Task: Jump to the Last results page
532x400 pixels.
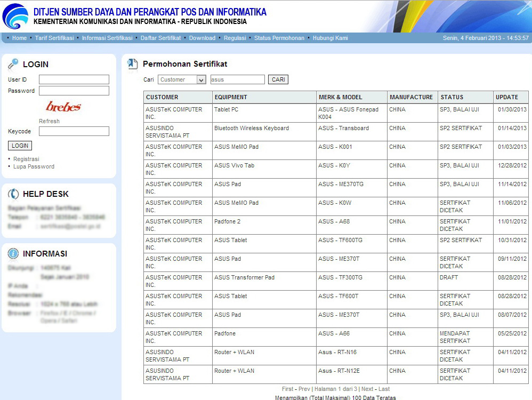Action: (384, 389)
